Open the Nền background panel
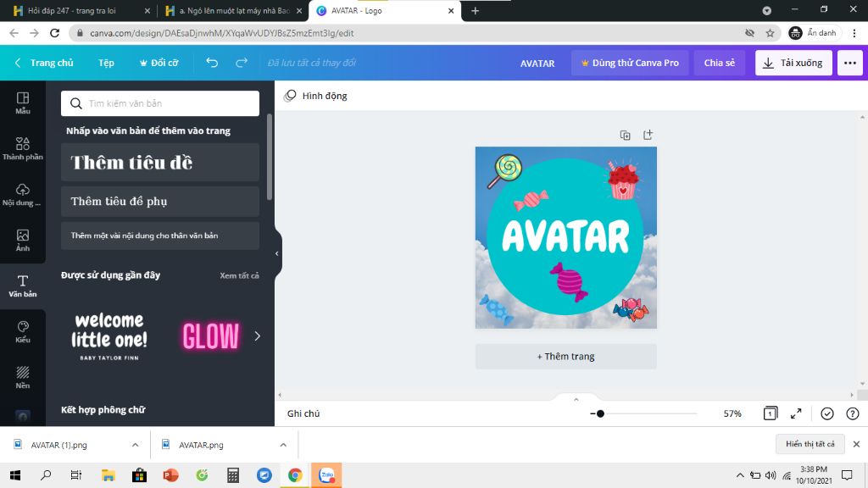The height and width of the screenshot is (488, 868). (x=23, y=378)
